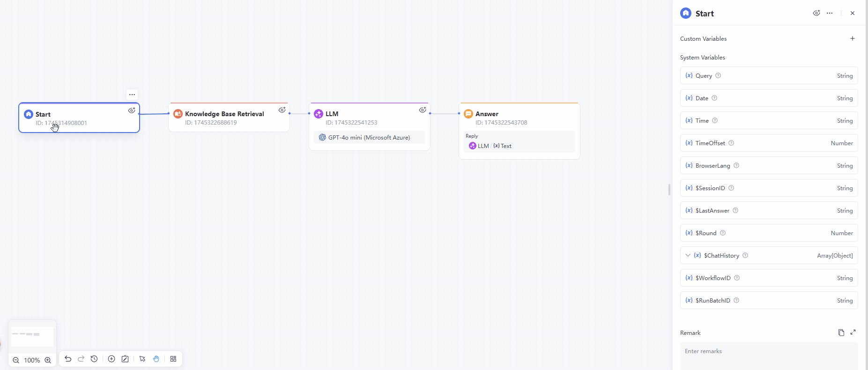The height and width of the screenshot is (370, 868).
Task: Open the Start panel more options menu
Action: tap(830, 13)
